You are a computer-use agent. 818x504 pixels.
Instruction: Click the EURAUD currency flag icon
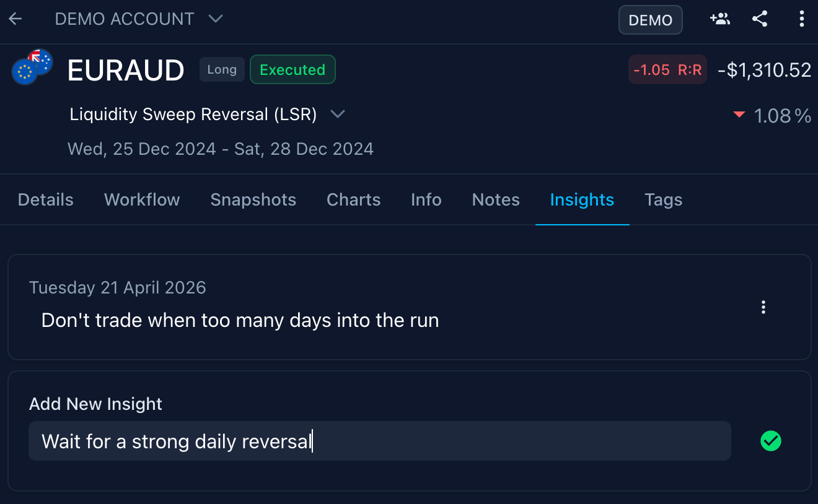tap(32, 67)
